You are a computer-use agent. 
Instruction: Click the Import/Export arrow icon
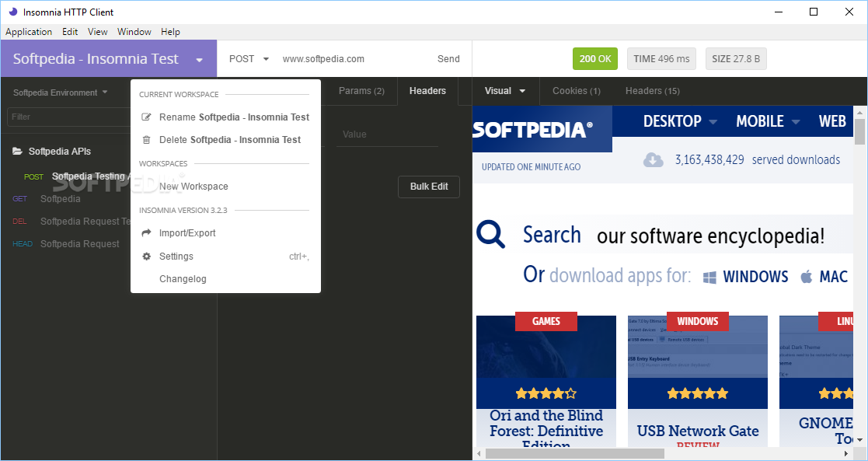pyautogui.click(x=146, y=232)
